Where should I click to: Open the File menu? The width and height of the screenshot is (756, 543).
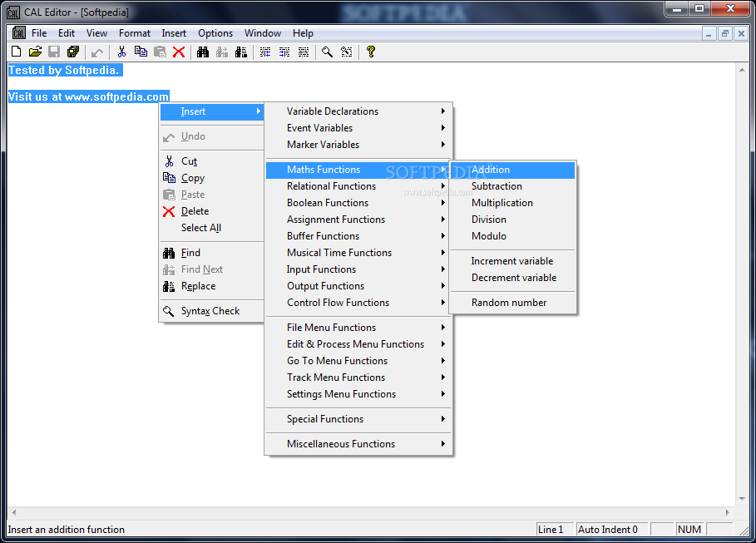(39, 32)
